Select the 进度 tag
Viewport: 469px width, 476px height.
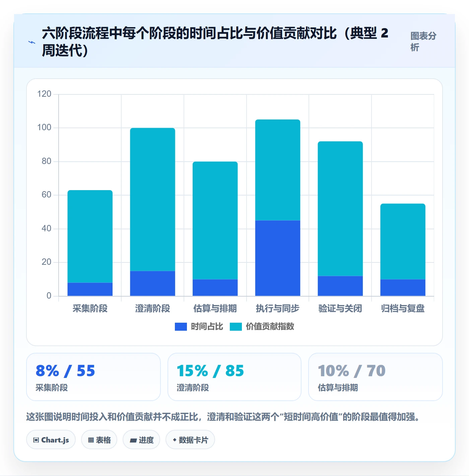pos(141,440)
